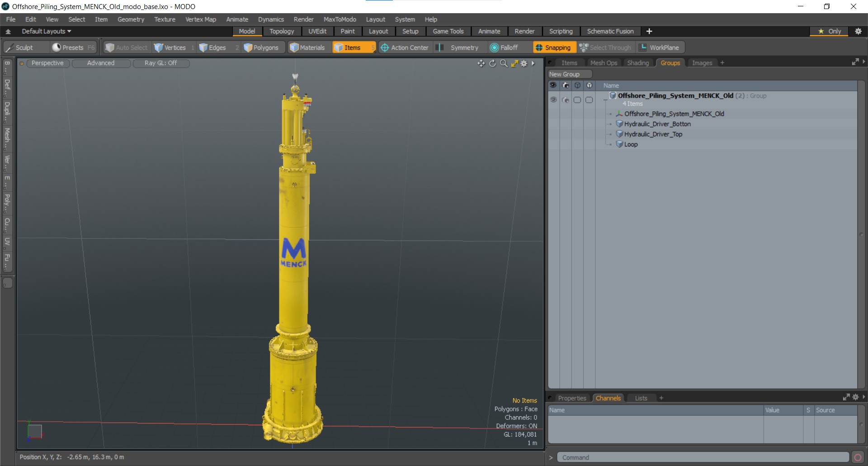The width and height of the screenshot is (868, 466).
Task: Open the Default Layouts dropdown
Action: tap(47, 31)
